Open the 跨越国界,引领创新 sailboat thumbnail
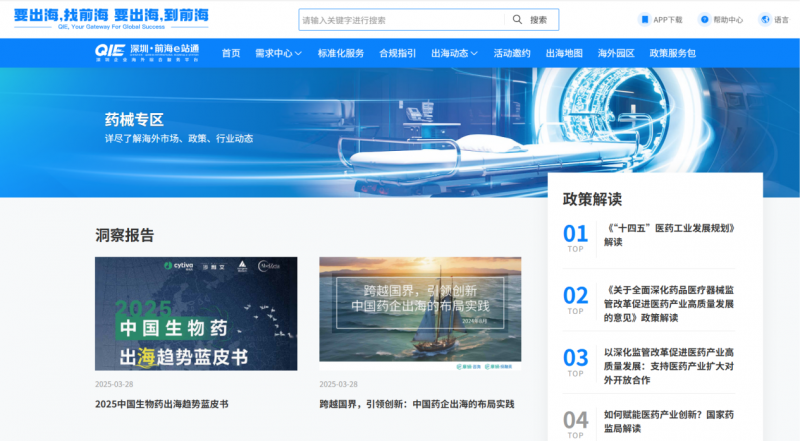 tap(420, 314)
